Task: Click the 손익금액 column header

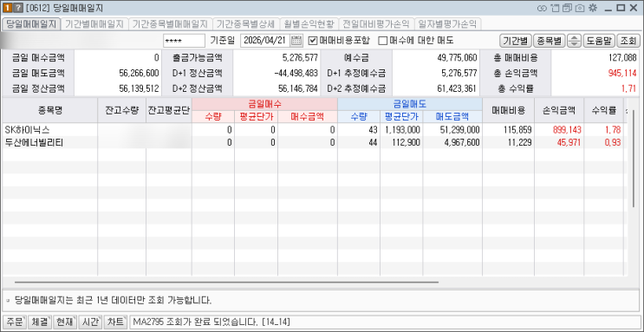Action: (559, 110)
